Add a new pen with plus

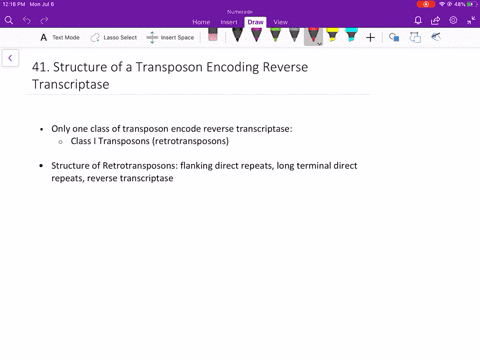point(370,38)
